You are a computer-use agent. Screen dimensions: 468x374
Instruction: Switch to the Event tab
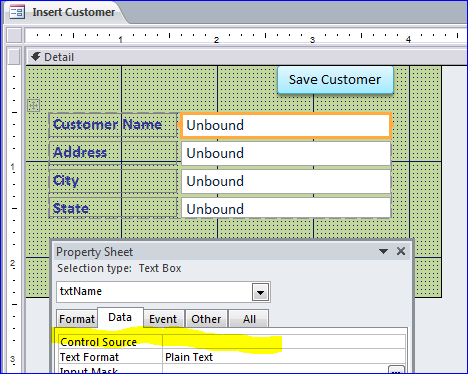point(163,319)
